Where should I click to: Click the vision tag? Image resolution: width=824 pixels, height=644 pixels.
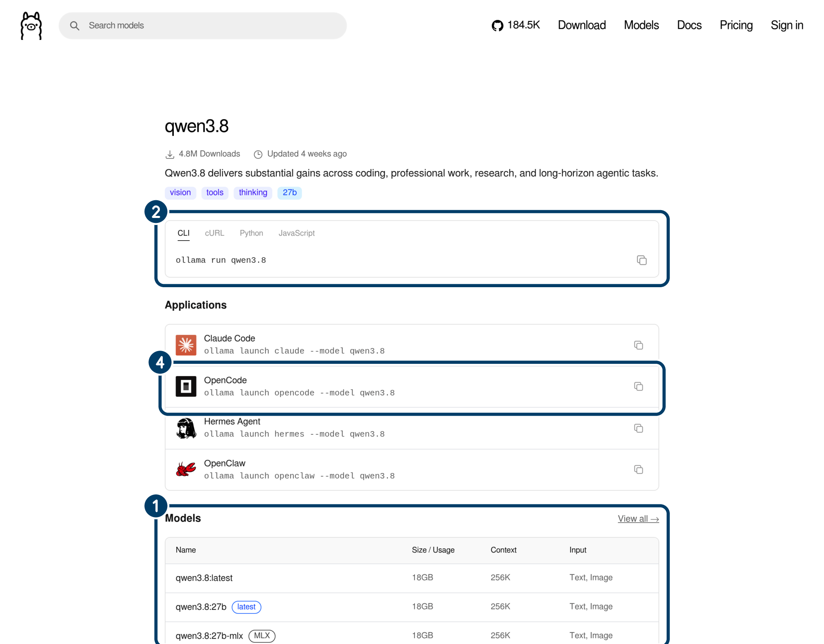[x=180, y=193]
